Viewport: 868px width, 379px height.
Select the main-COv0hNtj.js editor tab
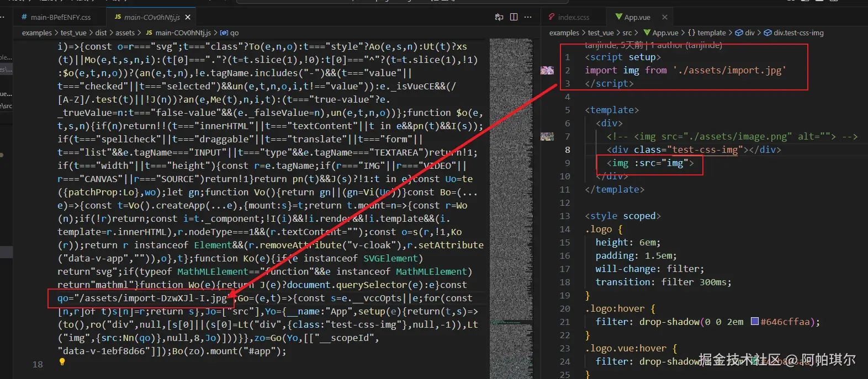point(152,17)
